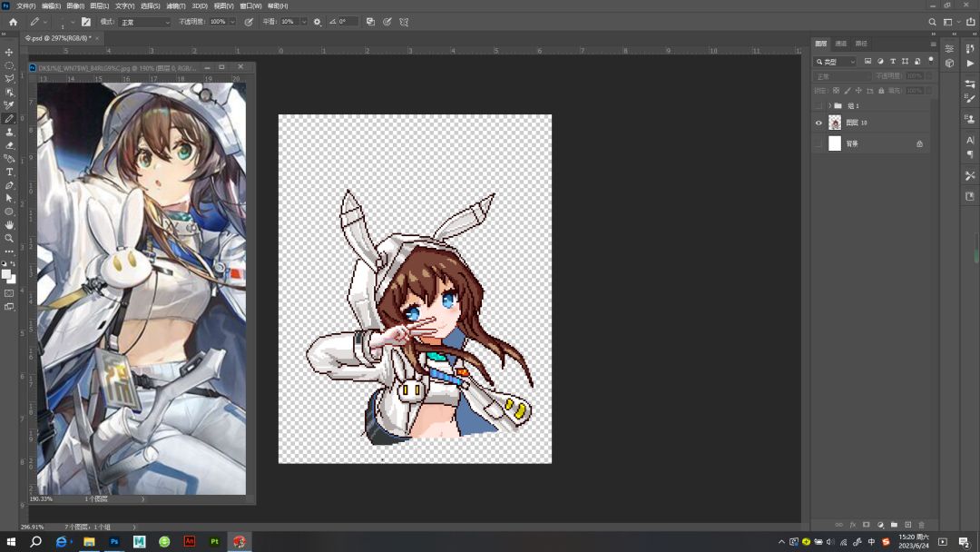
Task: Select the Move tool in the toolbar
Action: [x=9, y=53]
